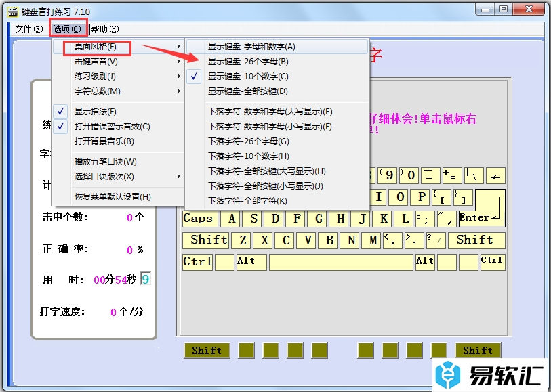Viewport: 551px width, 392px height.
Task: Click the S key on virtual keyboard
Action: pyautogui.click(x=253, y=219)
